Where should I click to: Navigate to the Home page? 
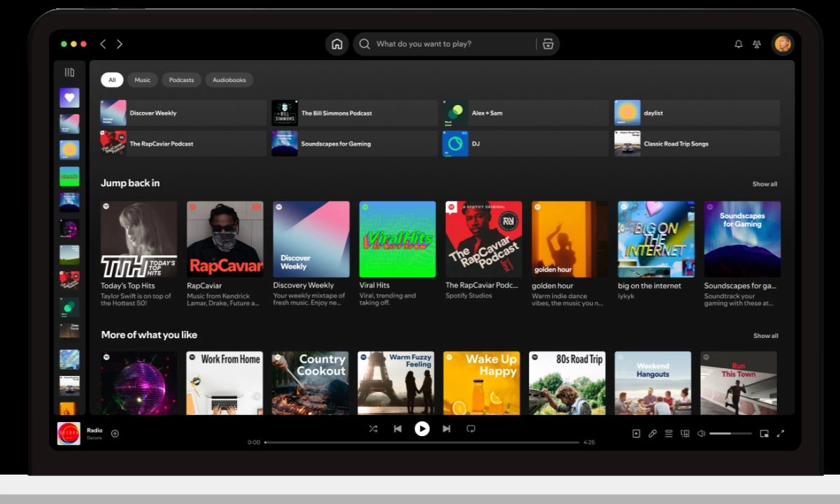337,43
